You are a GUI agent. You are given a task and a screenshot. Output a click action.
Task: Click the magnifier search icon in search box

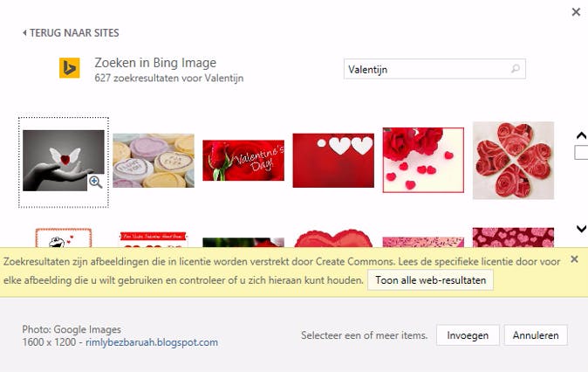[516, 69]
